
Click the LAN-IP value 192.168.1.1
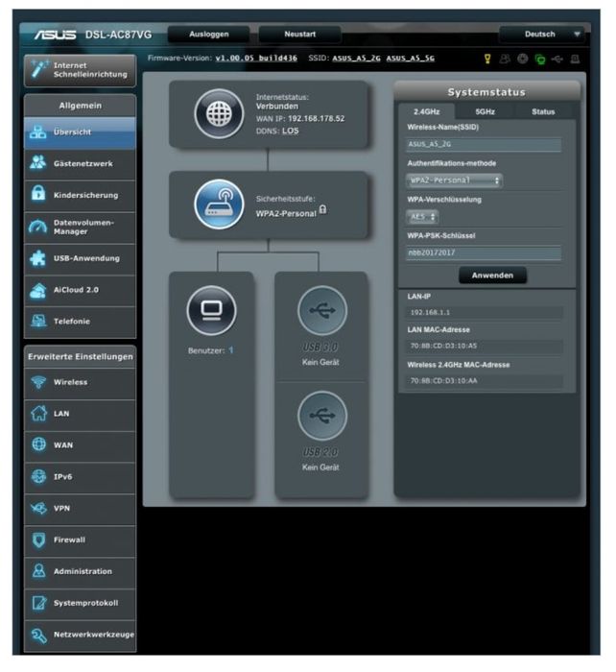(x=430, y=312)
